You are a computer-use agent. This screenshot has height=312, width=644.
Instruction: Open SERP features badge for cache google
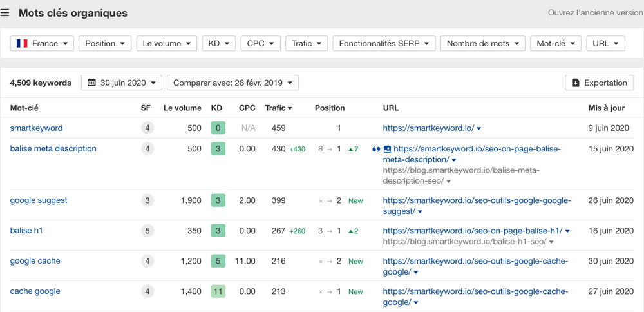(147, 292)
